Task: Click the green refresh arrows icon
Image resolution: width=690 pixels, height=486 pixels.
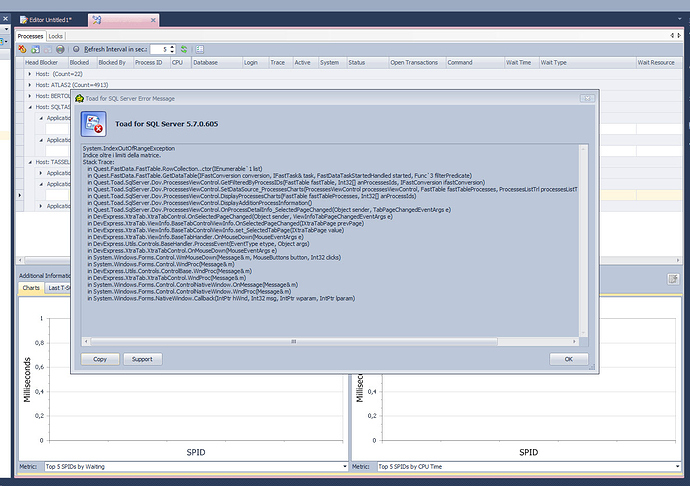Action: (x=184, y=49)
